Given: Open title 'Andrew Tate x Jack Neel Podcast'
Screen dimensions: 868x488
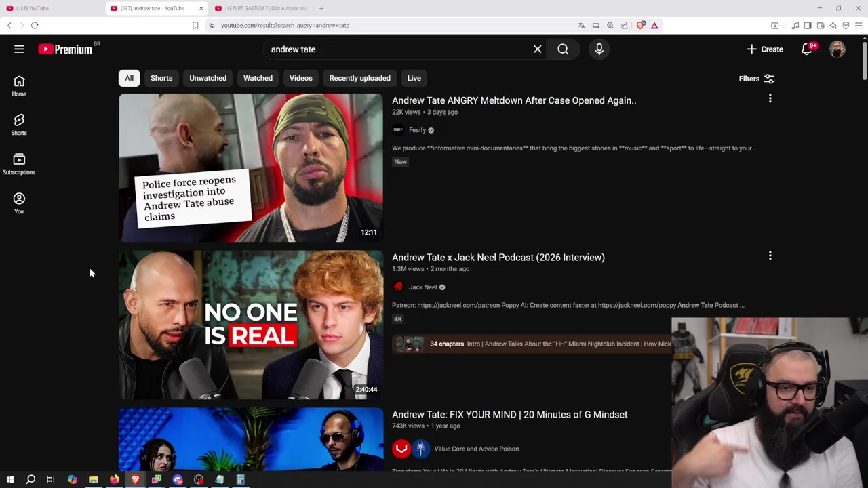Looking at the screenshot, I should pyautogui.click(x=498, y=258).
